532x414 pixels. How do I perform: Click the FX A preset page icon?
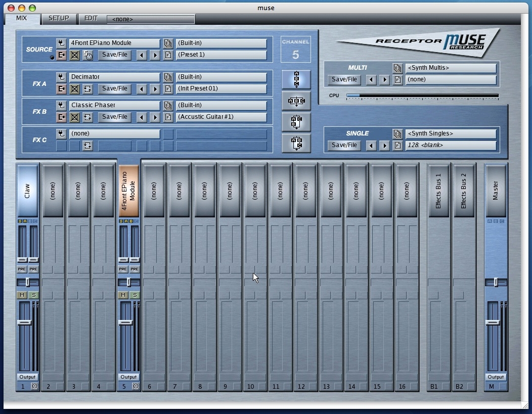[x=168, y=89]
